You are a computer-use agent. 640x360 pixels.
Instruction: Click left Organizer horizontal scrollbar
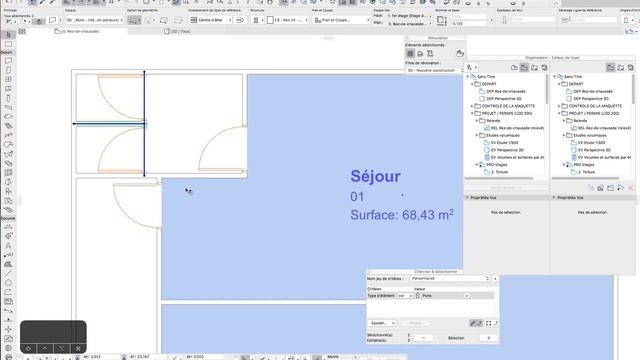point(499,178)
